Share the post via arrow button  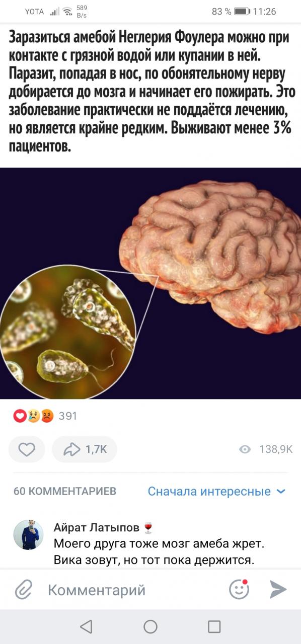[x=84, y=449]
